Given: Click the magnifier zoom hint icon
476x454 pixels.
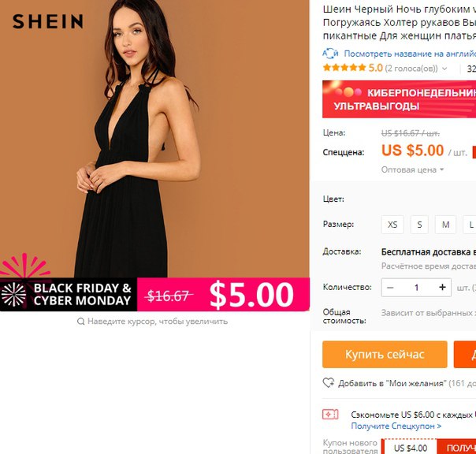Looking at the screenshot, I should [80, 322].
